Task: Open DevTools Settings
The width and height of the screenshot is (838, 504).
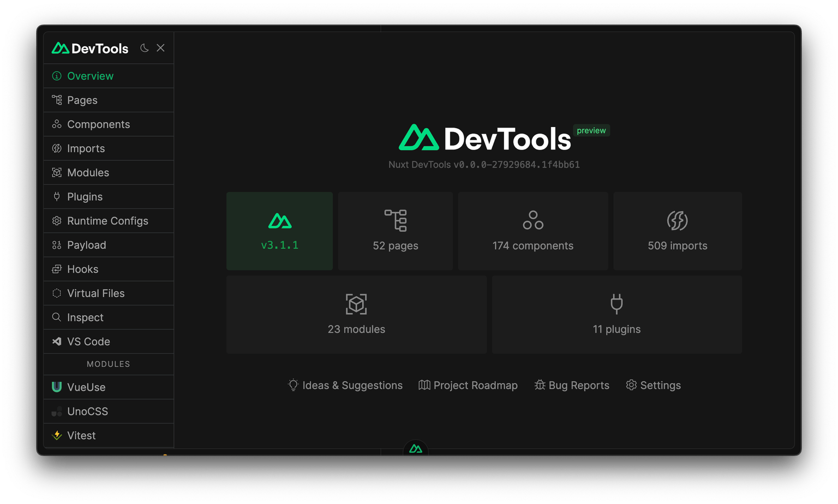Action: (x=653, y=385)
